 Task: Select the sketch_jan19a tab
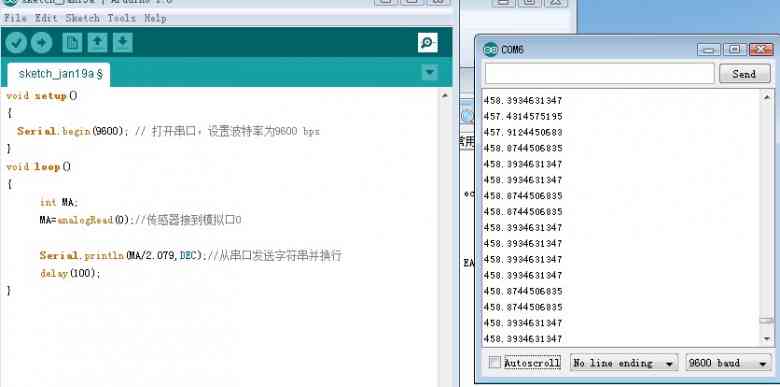pos(59,75)
